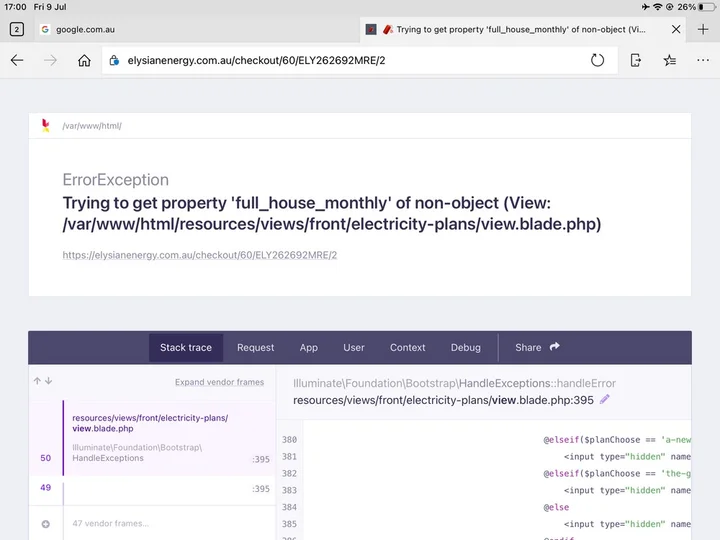Click the elysianenergy checkout URL link
This screenshot has height=540, width=720.
click(x=199, y=255)
